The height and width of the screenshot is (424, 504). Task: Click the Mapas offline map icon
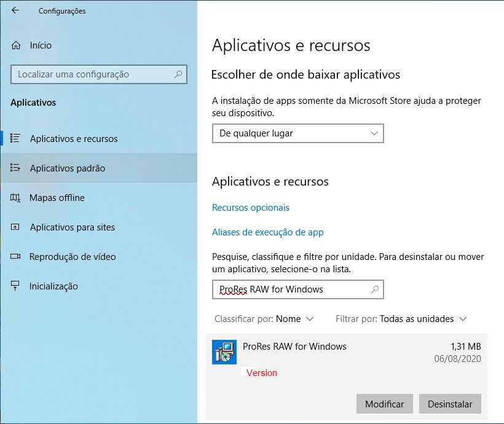tap(15, 197)
